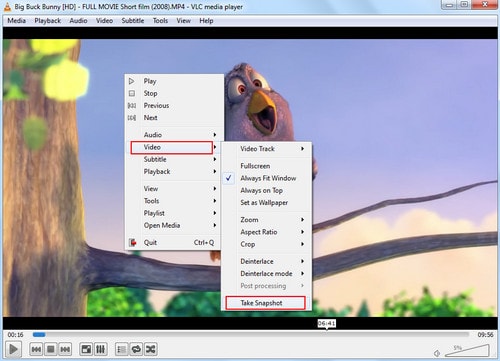Click the previous track button in the bottom toolbar
The height and width of the screenshot is (361, 500).
[36, 349]
